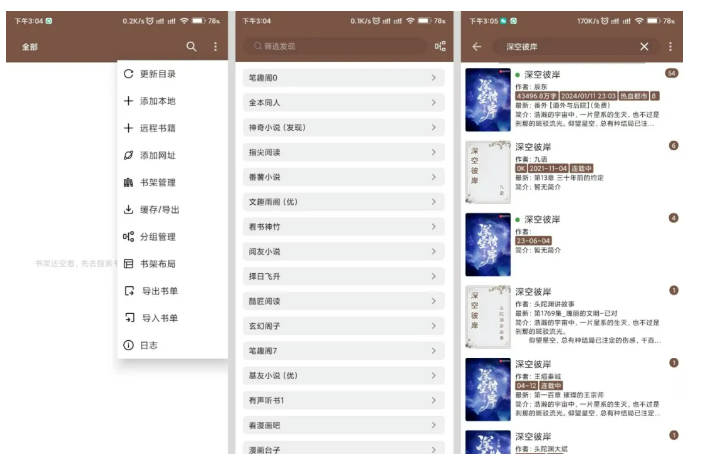Click the 43496.8万字 word count tag
703x454 pixels.
pos(537,96)
